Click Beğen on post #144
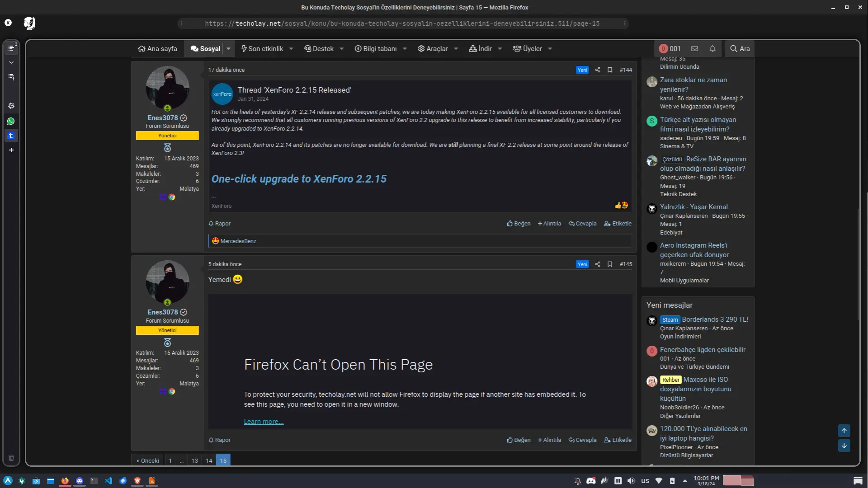The width and height of the screenshot is (868, 488). tap(519, 224)
